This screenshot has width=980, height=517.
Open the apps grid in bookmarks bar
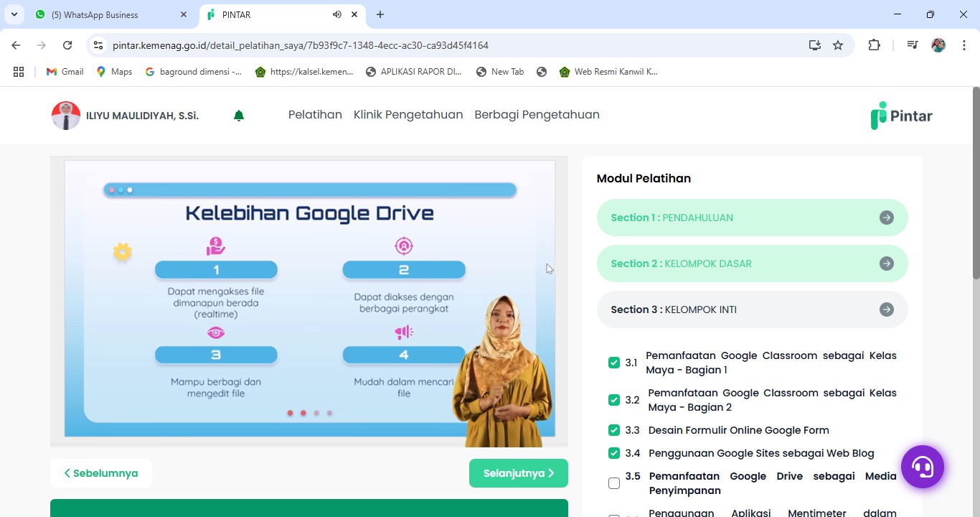click(19, 72)
